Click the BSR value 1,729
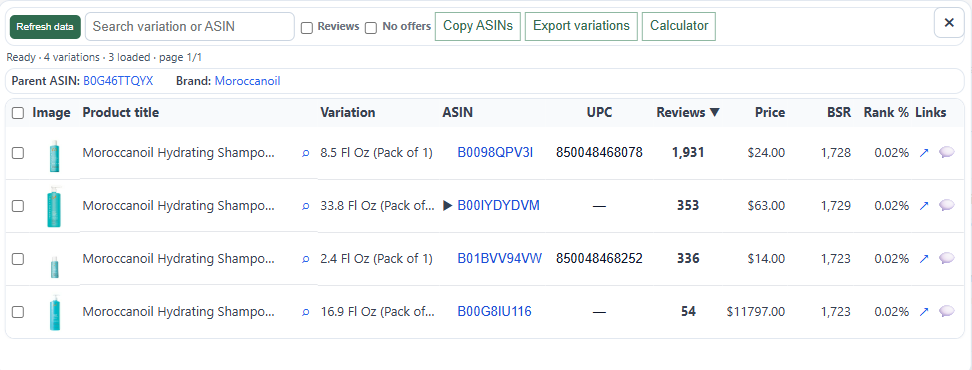The height and width of the screenshot is (370, 972). (x=836, y=205)
